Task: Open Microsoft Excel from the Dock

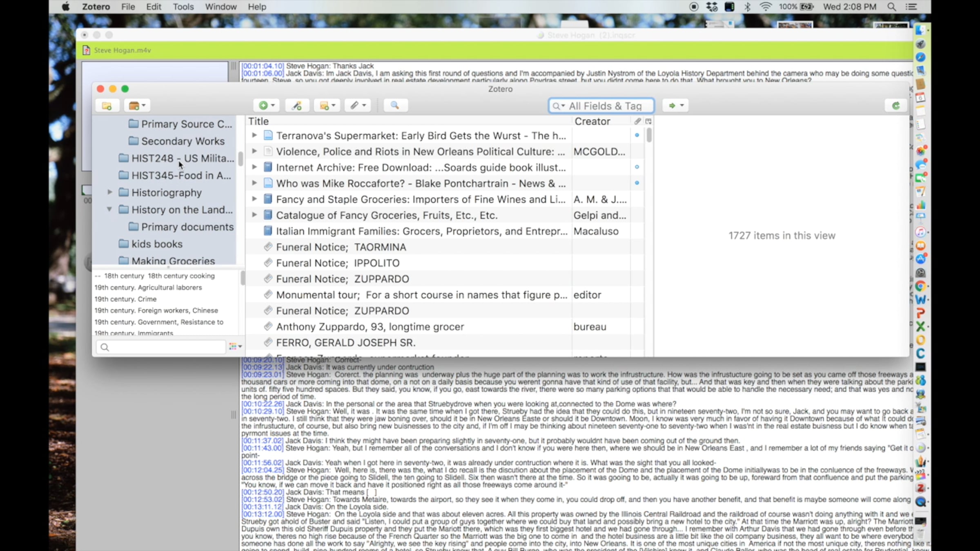Action: click(x=920, y=327)
